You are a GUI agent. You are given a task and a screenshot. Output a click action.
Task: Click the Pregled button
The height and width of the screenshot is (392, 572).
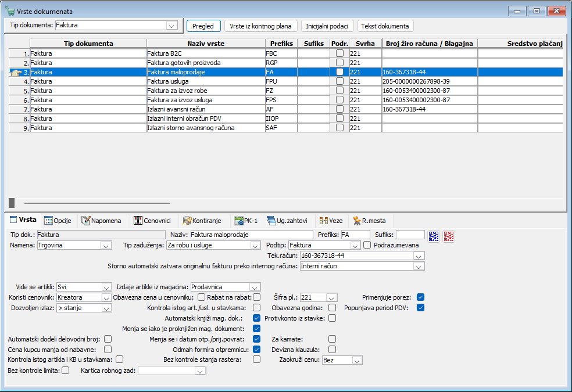[x=203, y=26]
